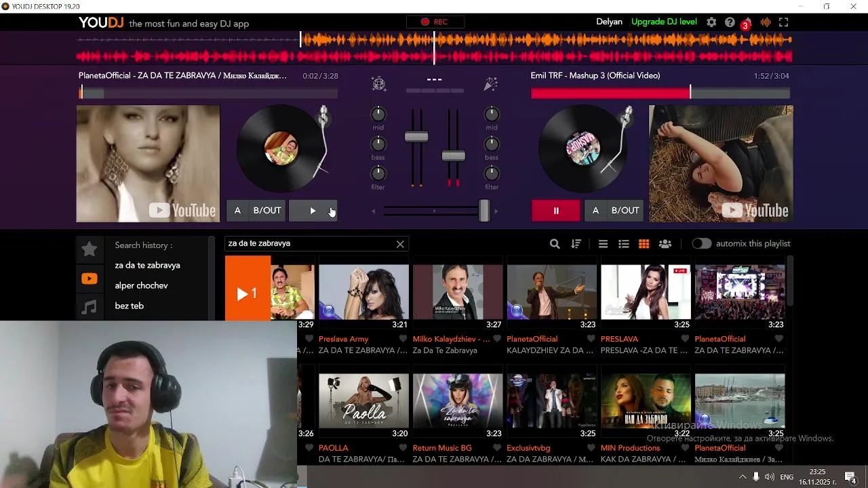Viewport: 868px width, 488px height.
Task: Open the sort order icon in playlist toolbar
Action: point(576,244)
